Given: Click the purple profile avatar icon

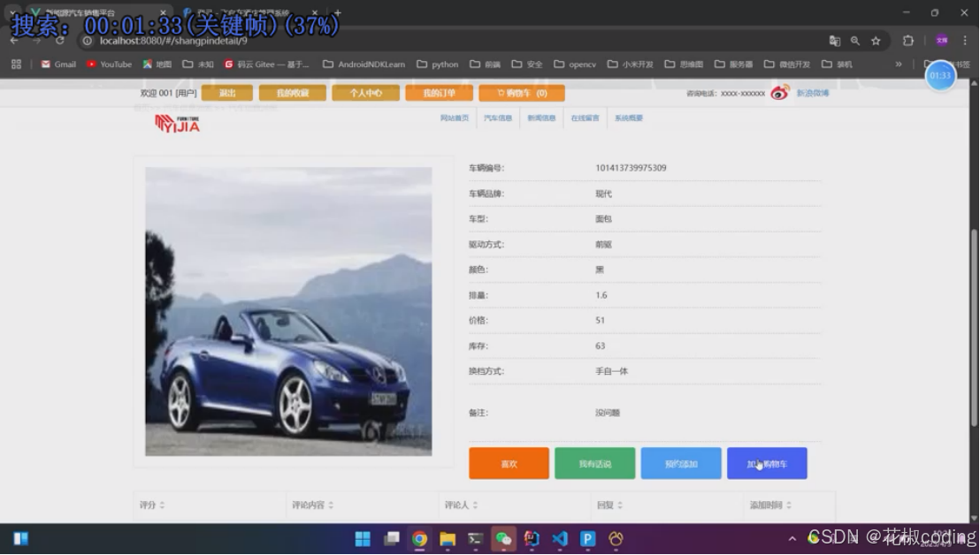Looking at the screenshot, I should [x=942, y=41].
